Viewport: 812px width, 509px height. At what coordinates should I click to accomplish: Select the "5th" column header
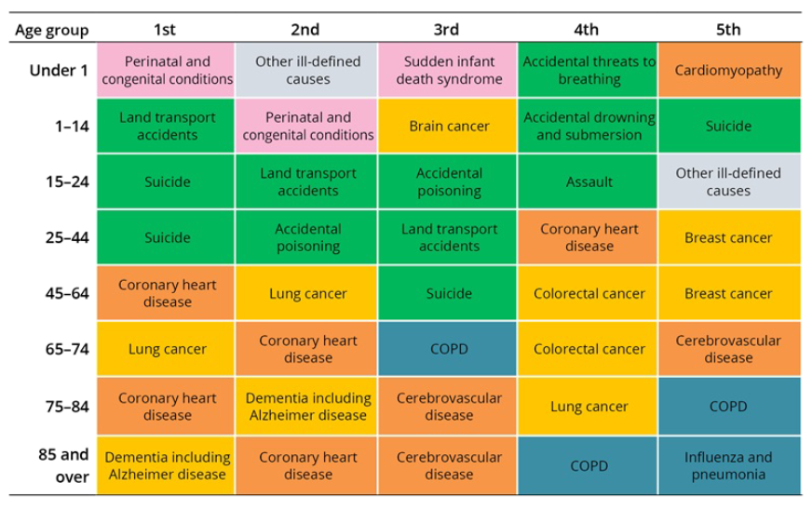click(x=728, y=29)
